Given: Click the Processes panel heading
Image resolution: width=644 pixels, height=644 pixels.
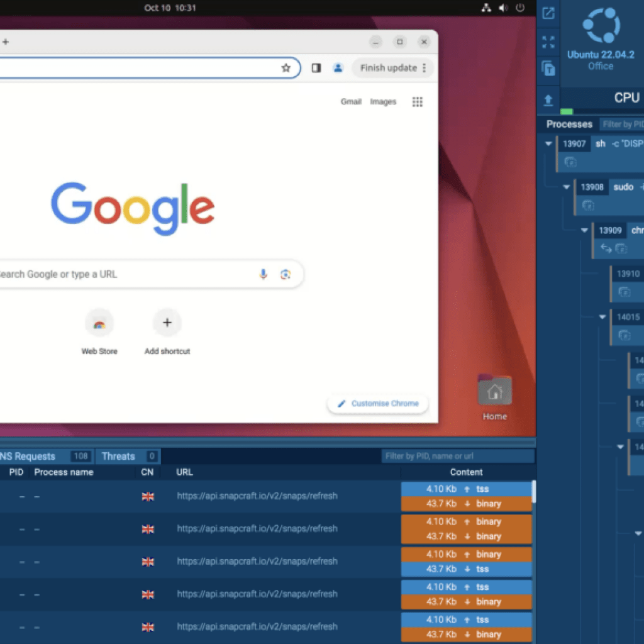Looking at the screenshot, I should point(569,124).
